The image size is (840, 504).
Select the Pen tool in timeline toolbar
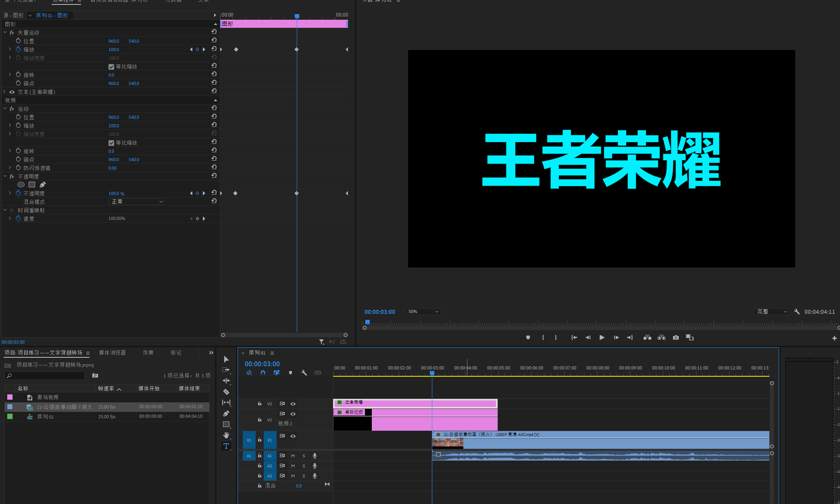226,413
